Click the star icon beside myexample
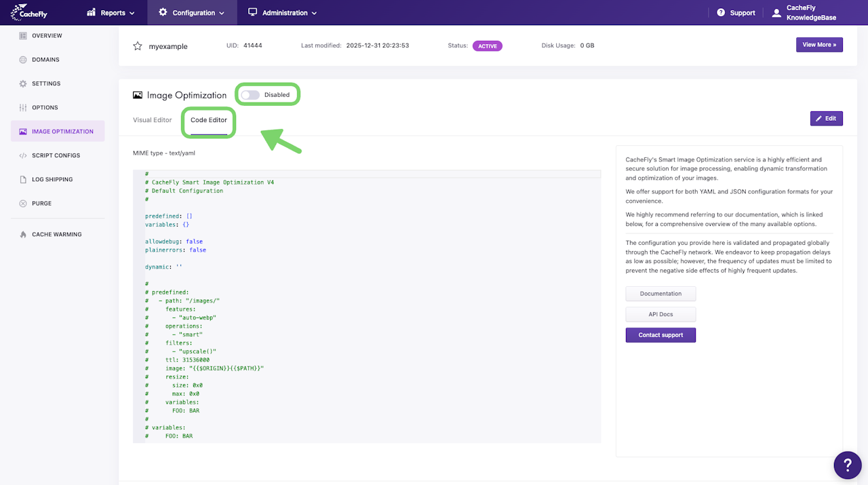The image size is (868, 485). coord(138,46)
